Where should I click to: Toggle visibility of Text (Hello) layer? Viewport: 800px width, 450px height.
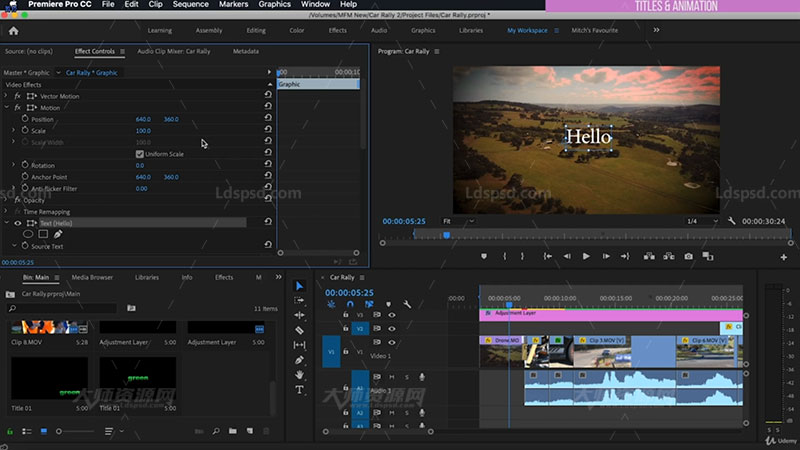pyautogui.click(x=18, y=223)
